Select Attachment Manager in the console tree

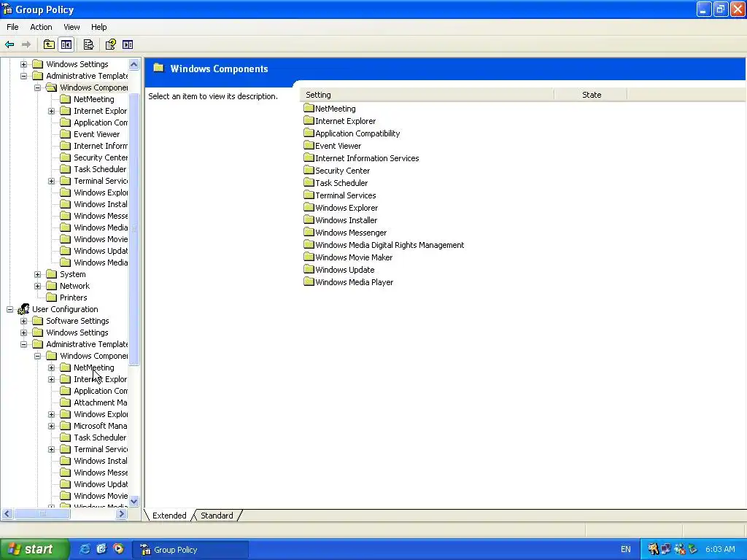101,402
